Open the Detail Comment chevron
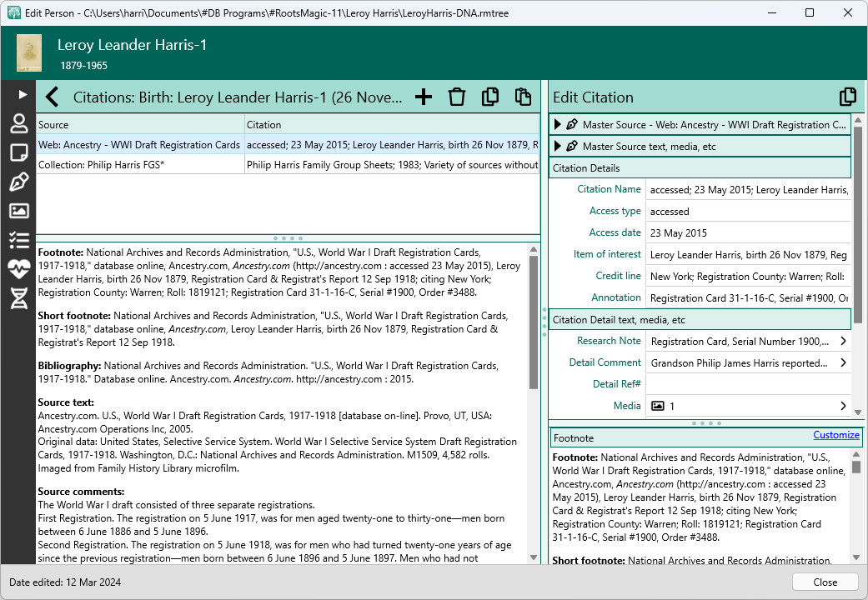This screenshot has width=868, height=600. [843, 362]
